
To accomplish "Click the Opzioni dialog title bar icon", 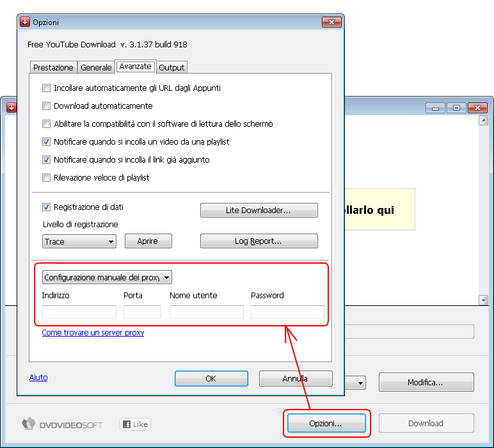I will click(x=25, y=22).
